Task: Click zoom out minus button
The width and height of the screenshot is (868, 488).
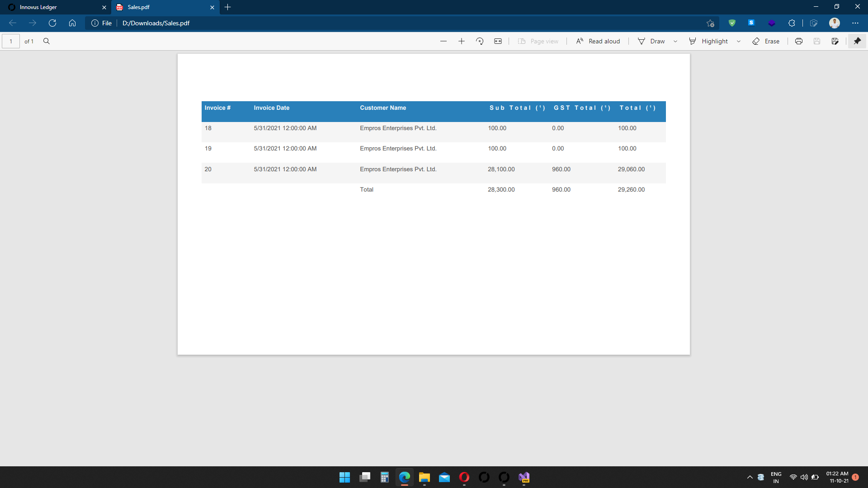Action: (x=443, y=41)
